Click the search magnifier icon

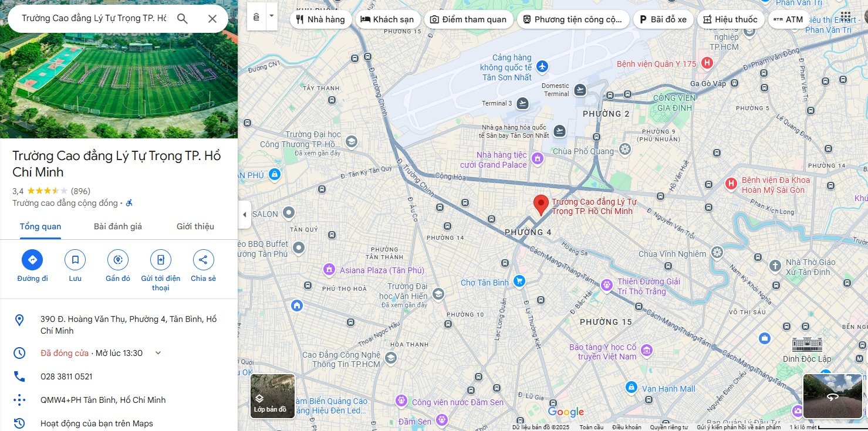pos(183,19)
